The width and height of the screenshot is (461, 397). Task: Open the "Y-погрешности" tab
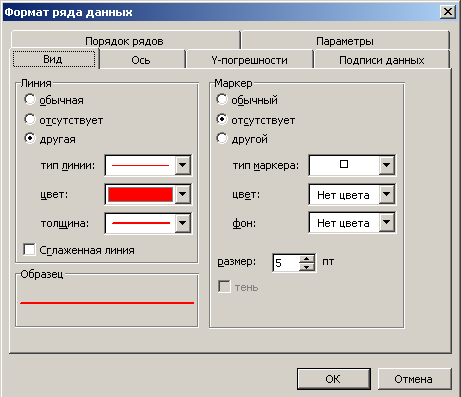coord(249,60)
